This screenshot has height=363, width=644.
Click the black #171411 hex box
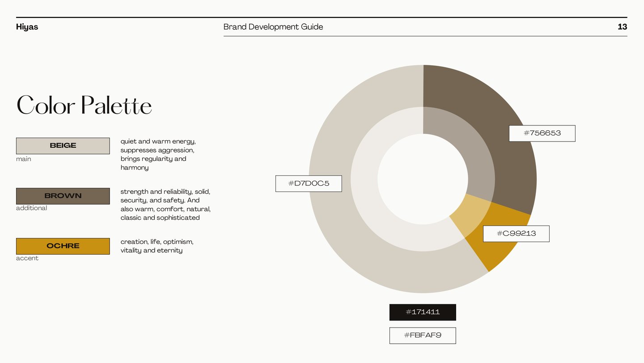(x=423, y=312)
